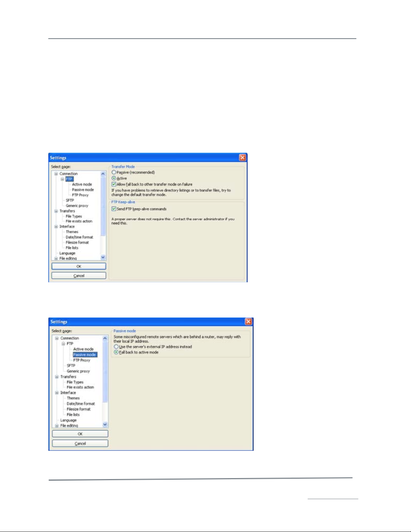
Task: Select Active radio in upper Settings
Action: click(x=114, y=178)
